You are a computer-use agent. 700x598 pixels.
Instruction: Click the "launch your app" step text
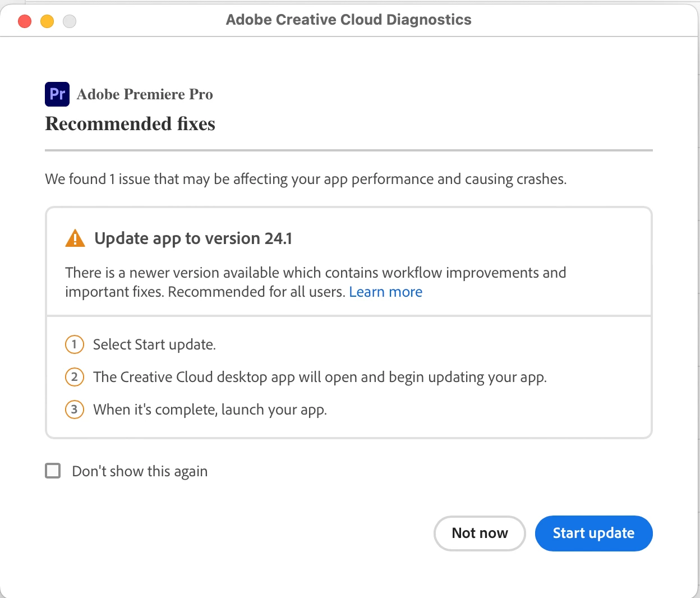coord(210,410)
